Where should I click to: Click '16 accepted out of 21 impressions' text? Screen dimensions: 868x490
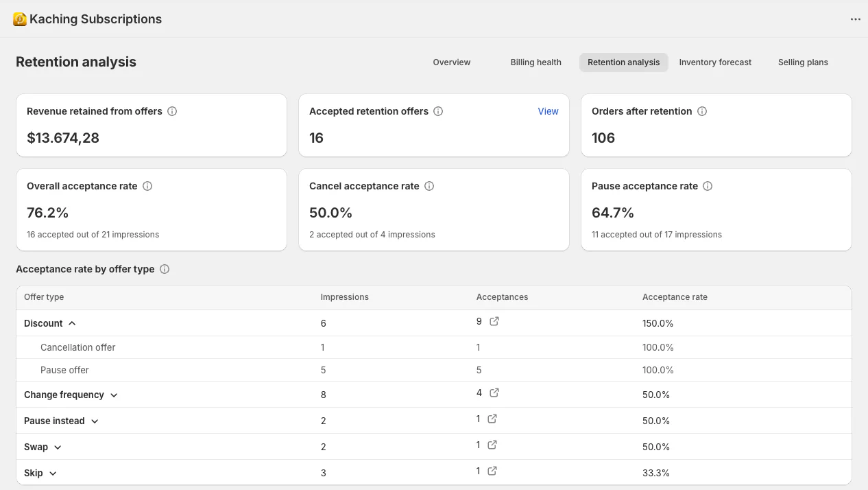(x=93, y=235)
